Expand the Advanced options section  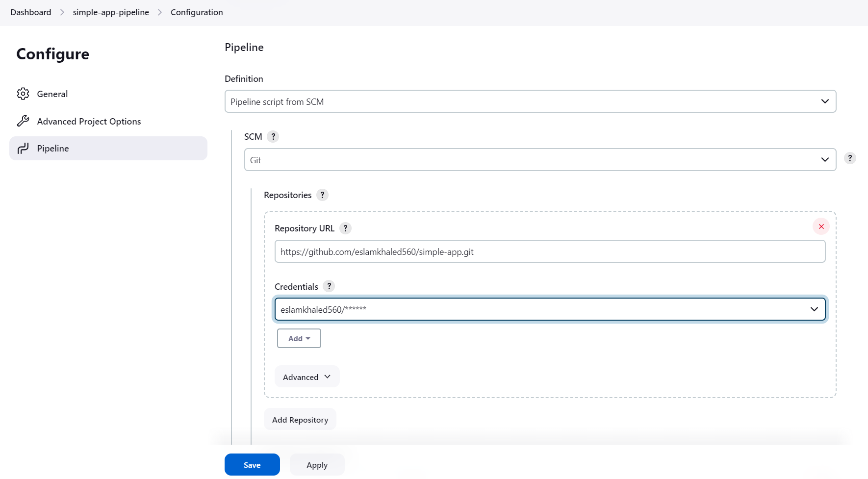(x=306, y=377)
